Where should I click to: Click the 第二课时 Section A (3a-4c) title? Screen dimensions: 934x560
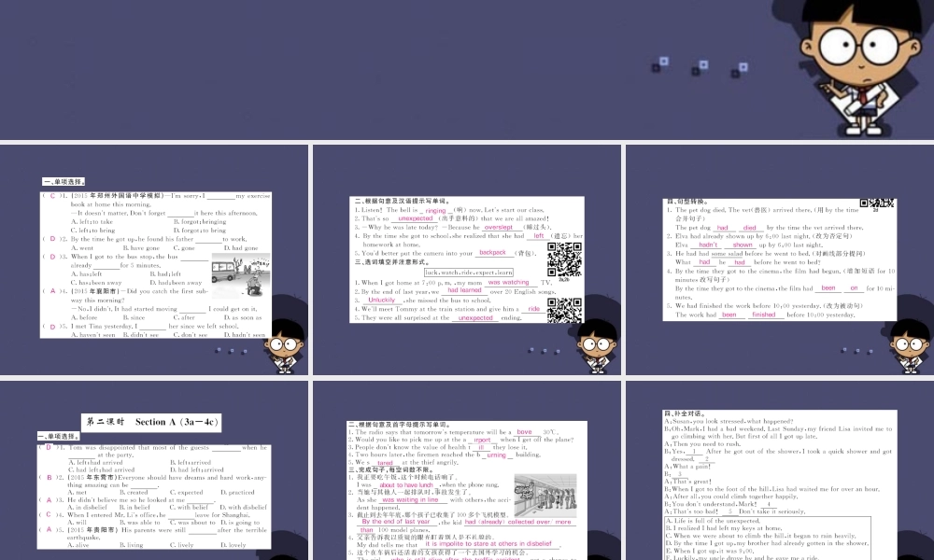[x=152, y=422]
